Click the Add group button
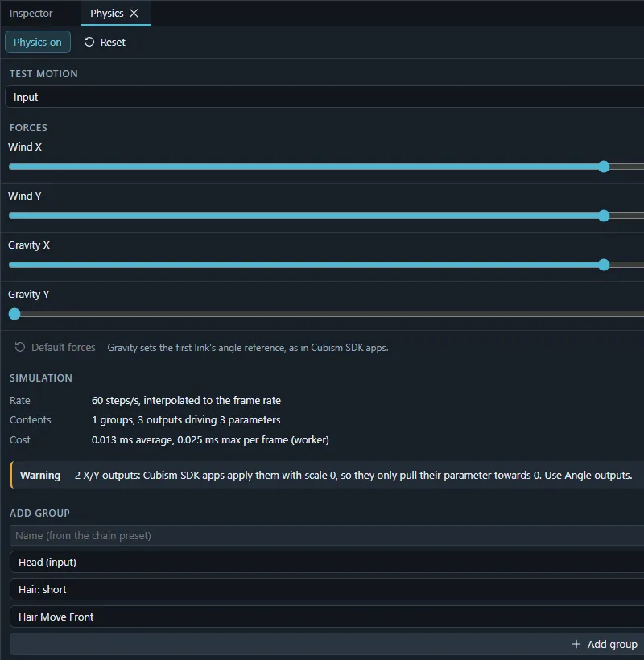Screen dimensions: 644x660 tap(327, 644)
